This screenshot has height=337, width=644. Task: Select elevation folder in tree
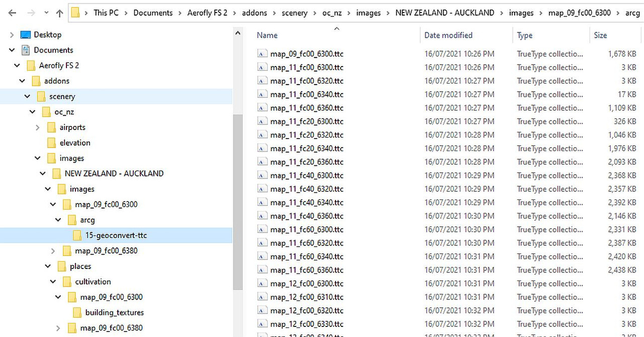point(75,143)
